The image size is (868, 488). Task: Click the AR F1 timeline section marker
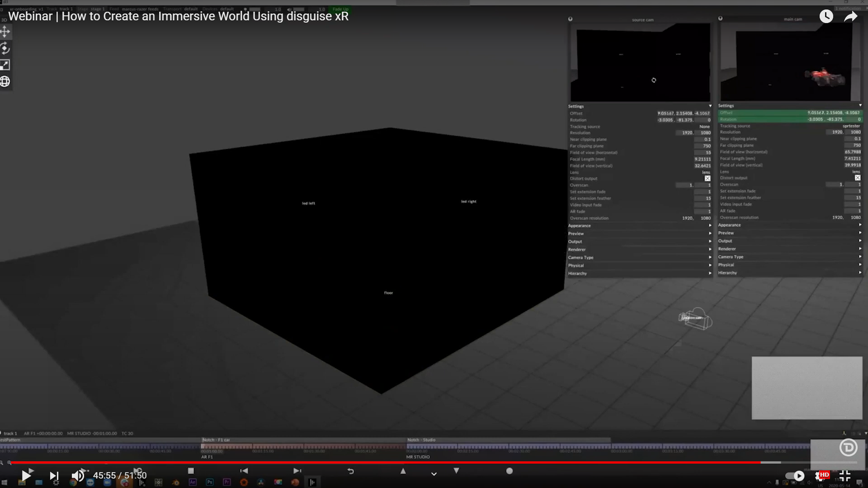(x=207, y=457)
